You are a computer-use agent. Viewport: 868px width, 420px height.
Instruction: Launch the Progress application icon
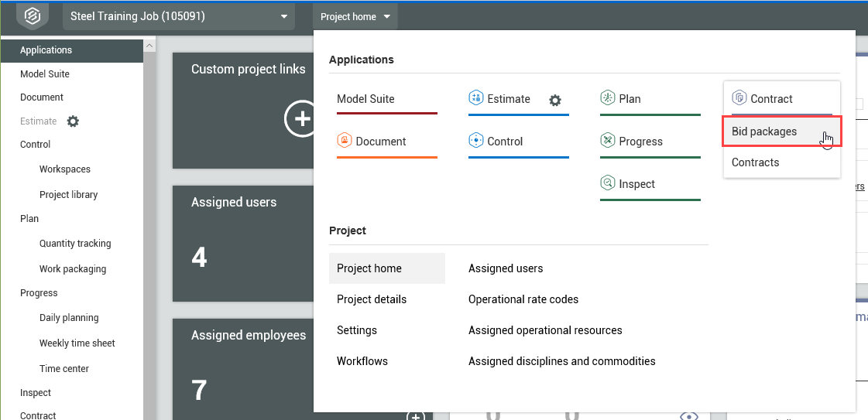coord(608,142)
